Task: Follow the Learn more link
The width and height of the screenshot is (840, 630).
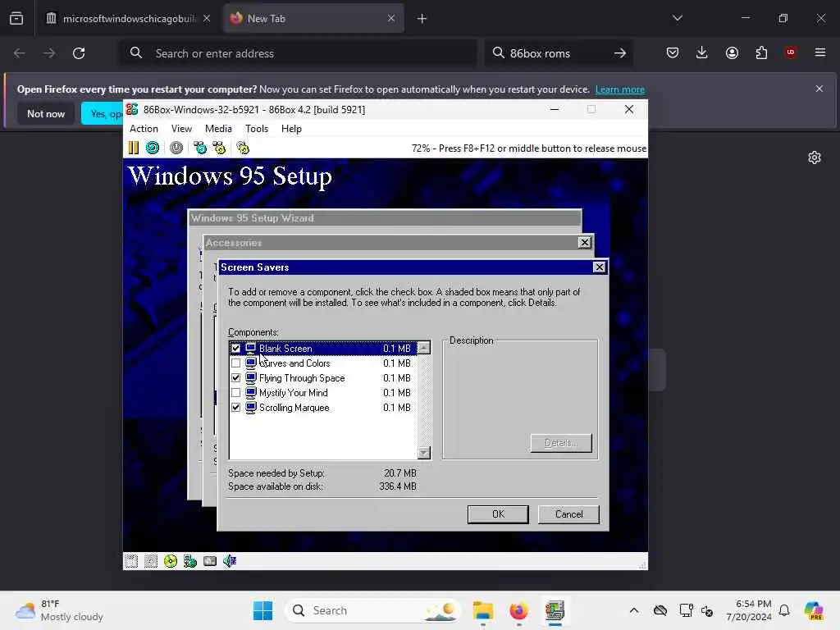Action: [x=620, y=89]
